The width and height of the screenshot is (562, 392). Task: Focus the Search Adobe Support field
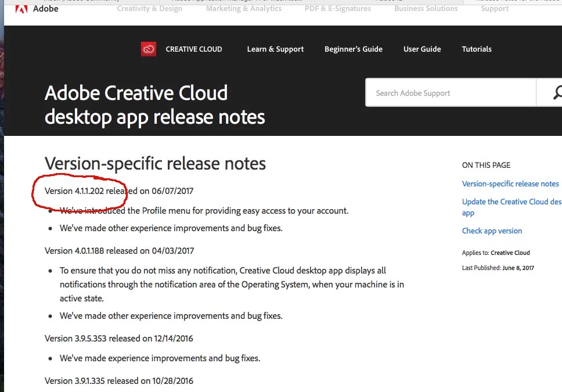point(451,92)
